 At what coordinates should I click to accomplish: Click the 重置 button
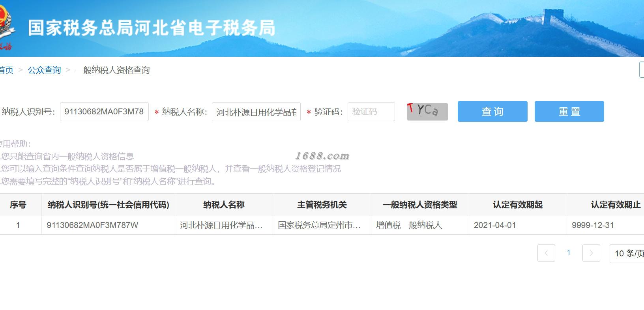coord(569,111)
